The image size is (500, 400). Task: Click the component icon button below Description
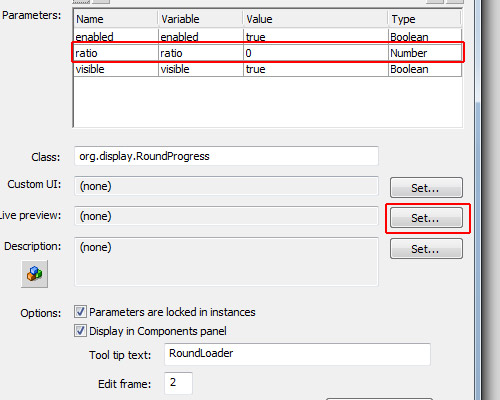coord(35,274)
